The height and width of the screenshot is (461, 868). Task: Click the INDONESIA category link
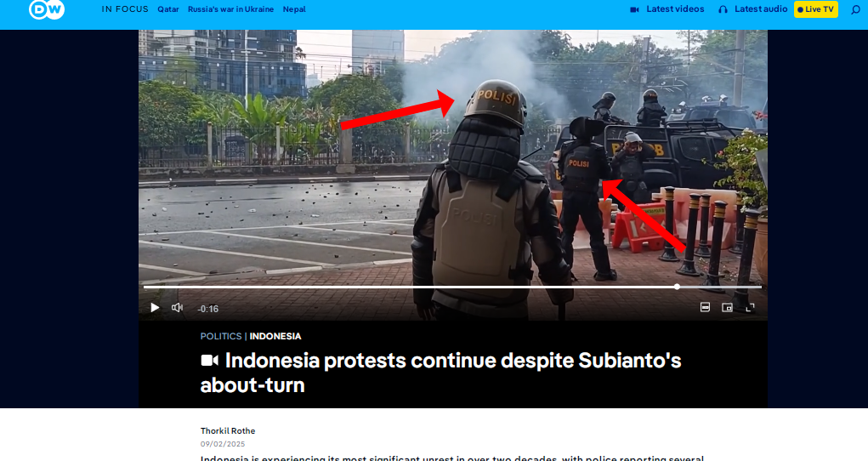275,336
